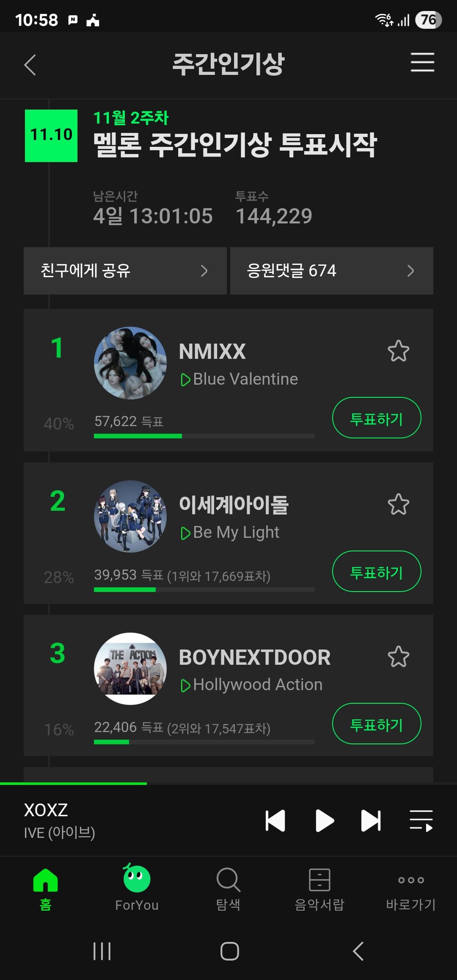Tap the NMIXX artist thumbnail

[x=130, y=363]
